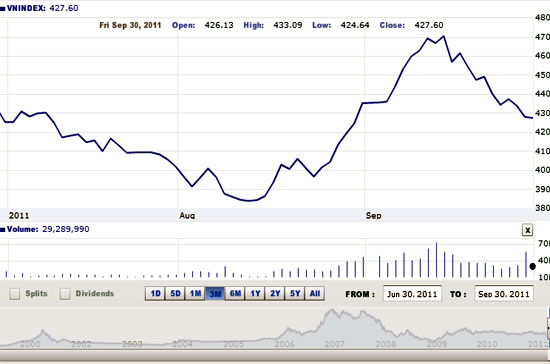The image size is (550, 364).
Task: Click the horizontal scrollbar under history overview
Action: 274,356
